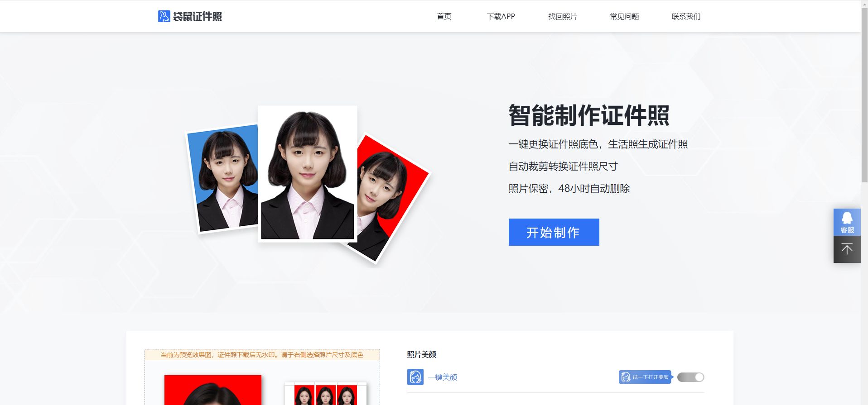
Task: Click the red preview photo below
Action: coord(213,390)
